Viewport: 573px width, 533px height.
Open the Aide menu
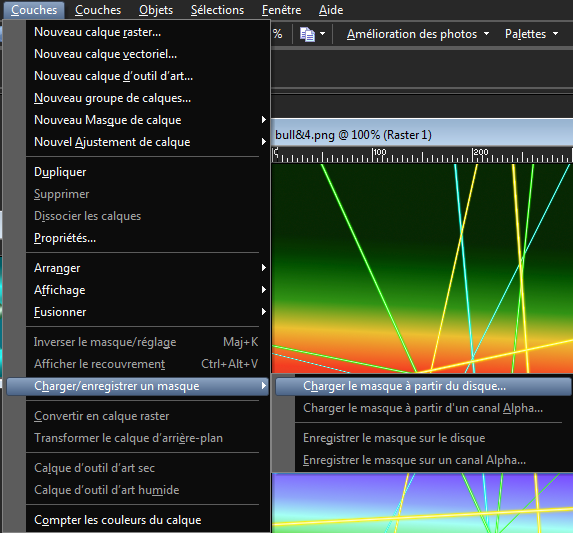tap(331, 10)
